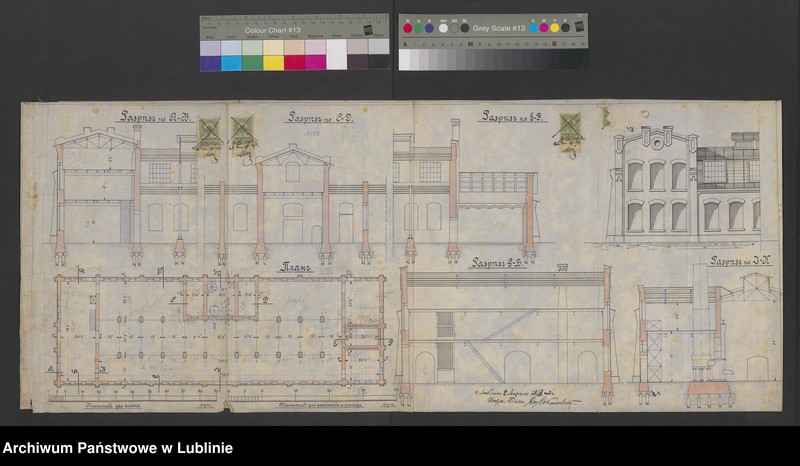Click the magenta dot on Grey Scale card

544,28
